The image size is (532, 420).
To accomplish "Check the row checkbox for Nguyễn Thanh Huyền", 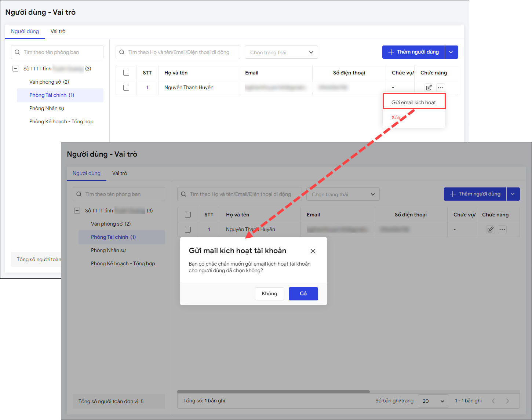I will (x=126, y=88).
